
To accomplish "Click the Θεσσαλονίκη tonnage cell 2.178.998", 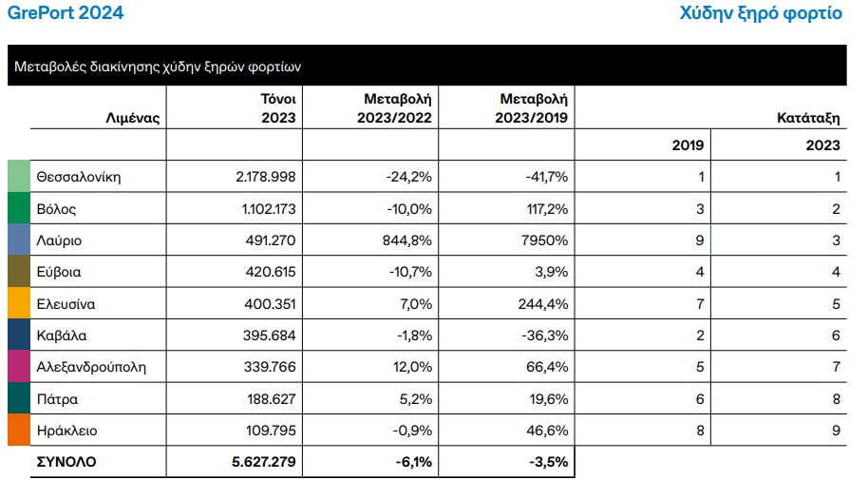I will tap(266, 177).
